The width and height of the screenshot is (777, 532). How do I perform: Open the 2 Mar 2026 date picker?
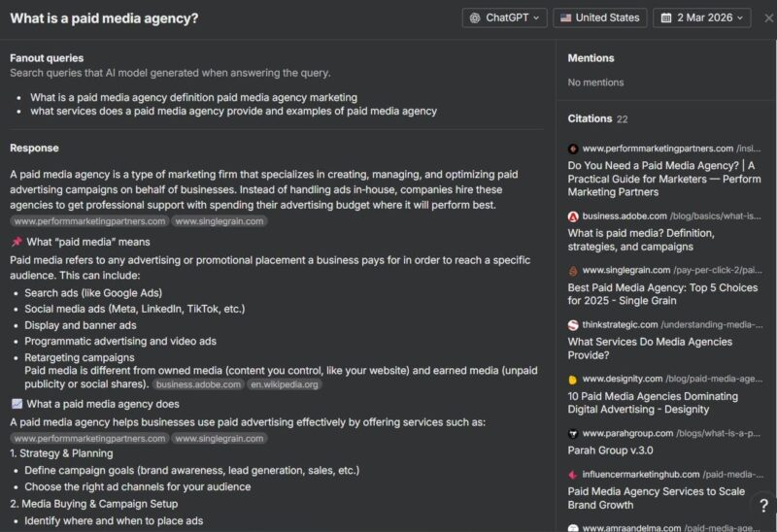click(701, 17)
